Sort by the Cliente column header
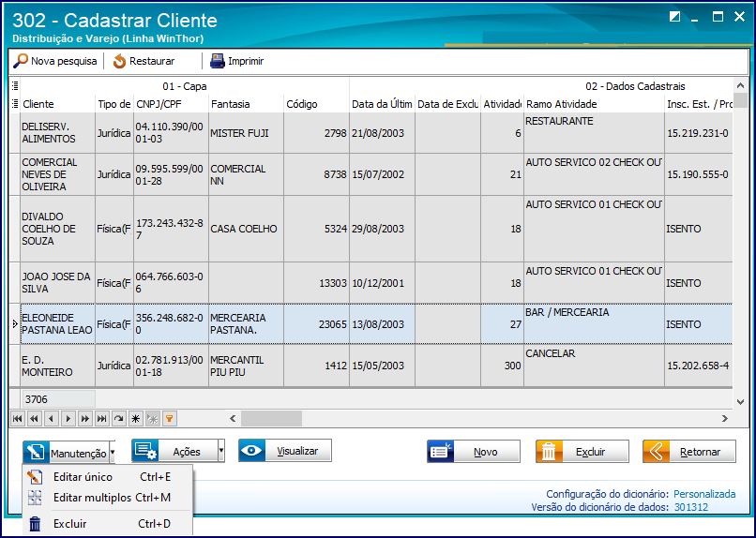 point(57,103)
